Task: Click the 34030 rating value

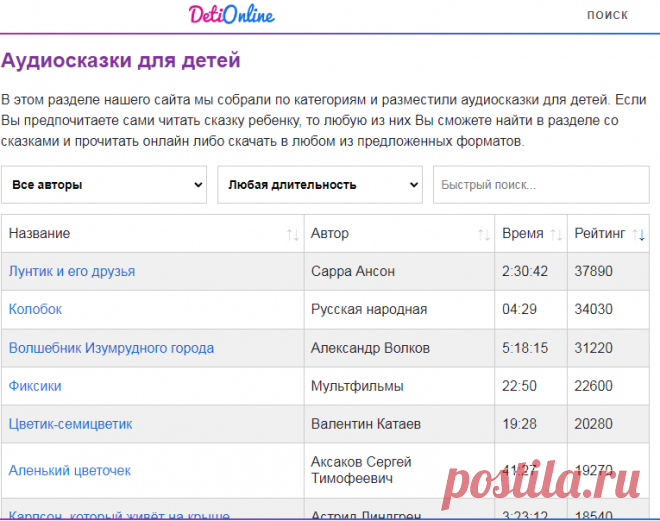Action: point(593,309)
